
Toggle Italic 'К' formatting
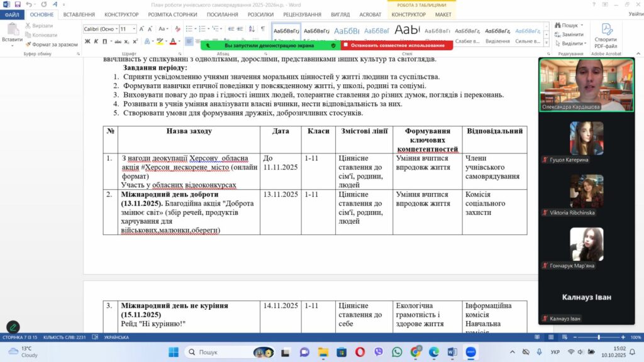click(96, 41)
